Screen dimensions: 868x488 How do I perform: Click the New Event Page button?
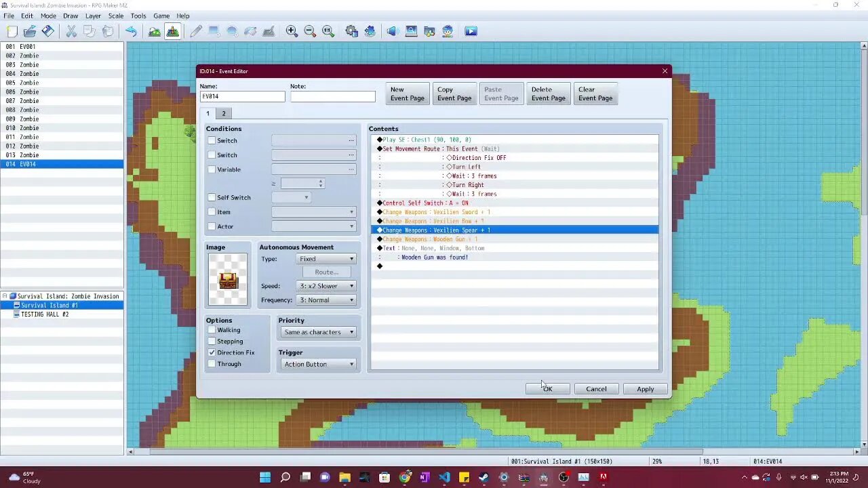pos(408,94)
